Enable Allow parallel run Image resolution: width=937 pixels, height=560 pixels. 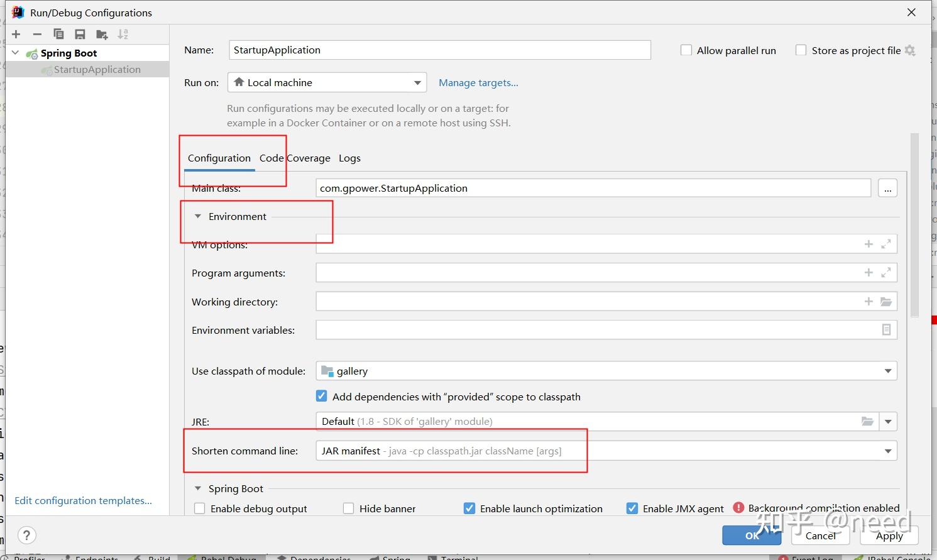(x=686, y=50)
